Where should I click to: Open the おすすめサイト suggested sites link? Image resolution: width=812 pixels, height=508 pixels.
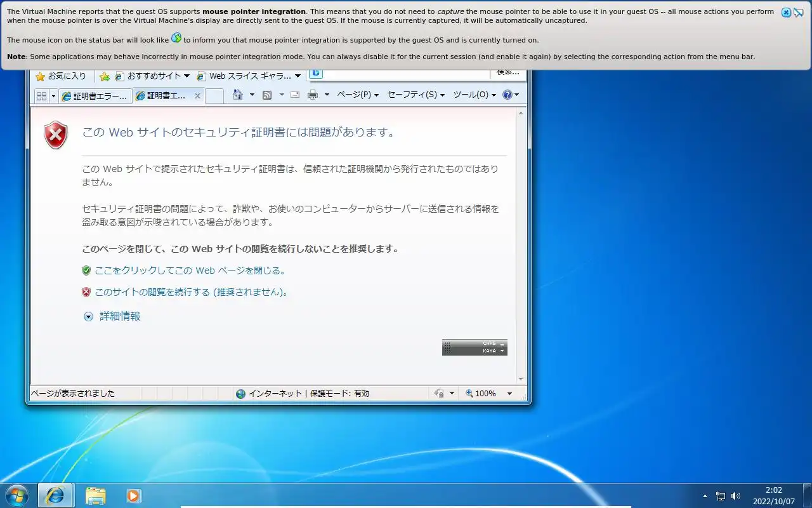153,76
